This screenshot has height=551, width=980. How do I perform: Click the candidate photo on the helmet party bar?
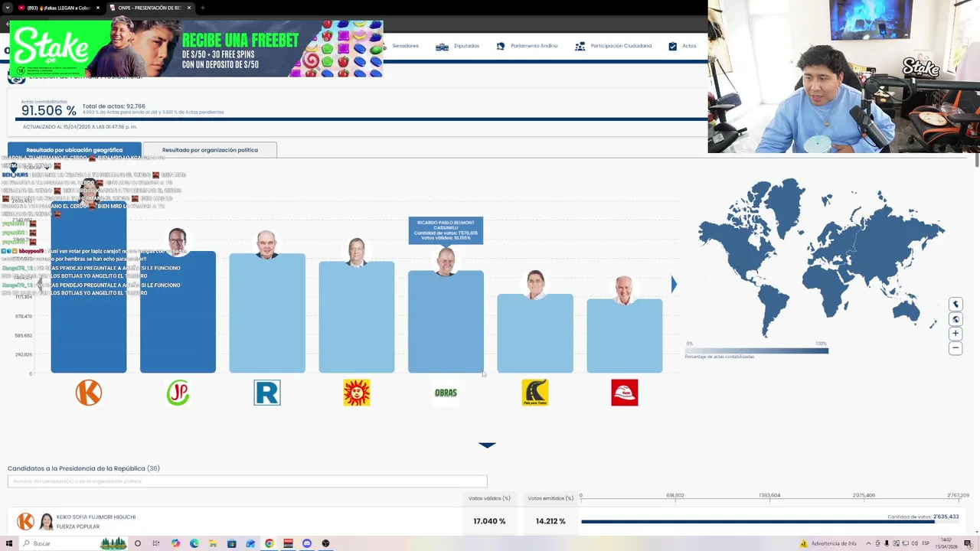pos(625,291)
